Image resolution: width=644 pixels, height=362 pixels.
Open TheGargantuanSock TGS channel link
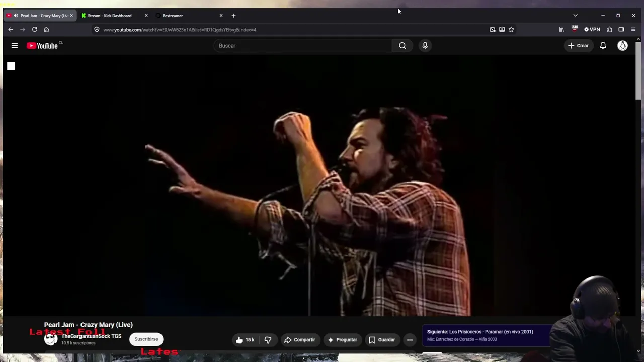(92, 336)
